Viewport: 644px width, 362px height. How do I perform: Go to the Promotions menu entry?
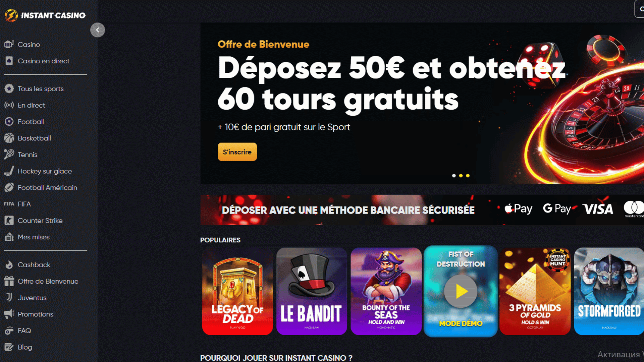coord(35,314)
